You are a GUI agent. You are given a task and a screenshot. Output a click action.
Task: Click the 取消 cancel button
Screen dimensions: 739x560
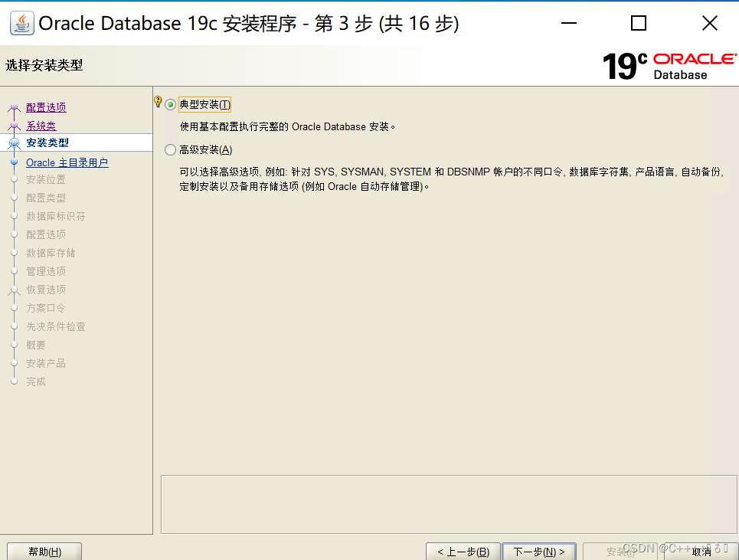click(701, 552)
